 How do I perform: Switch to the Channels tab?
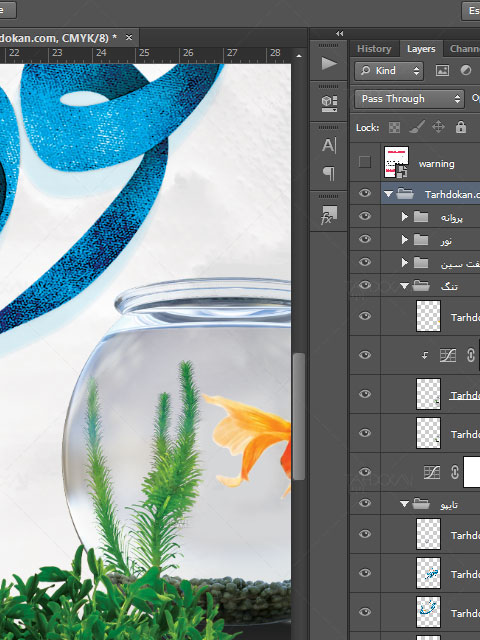click(464, 49)
